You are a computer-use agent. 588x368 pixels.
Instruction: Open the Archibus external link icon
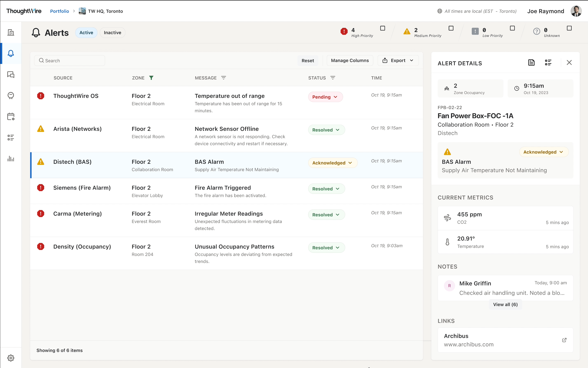(564, 340)
